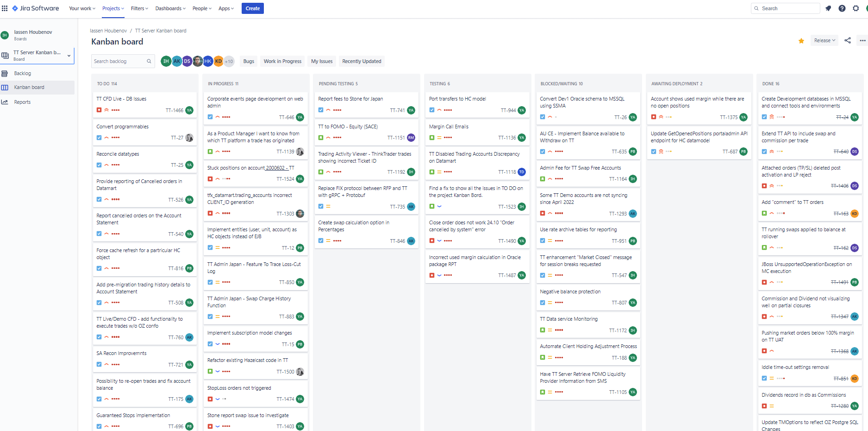The width and height of the screenshot is (868, 431).
Task: Click the Create button
Action: tap(252, 8)
